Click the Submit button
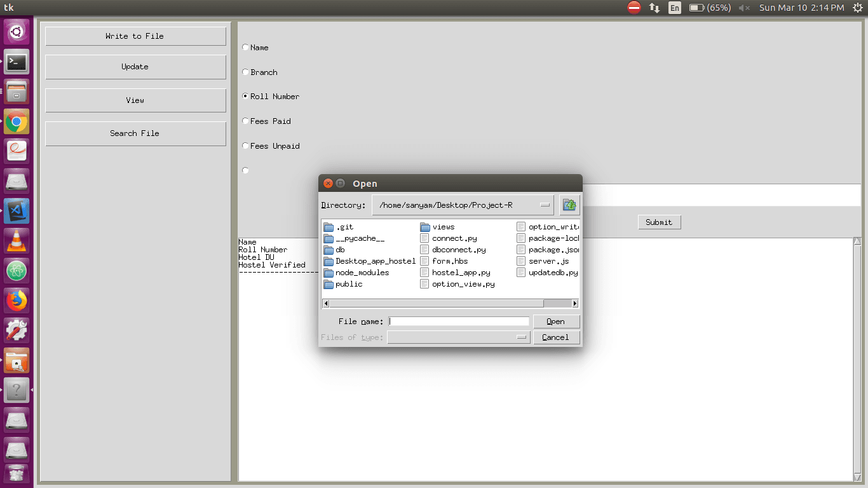This screenshot has height=488, width=868. pos(659,222)
